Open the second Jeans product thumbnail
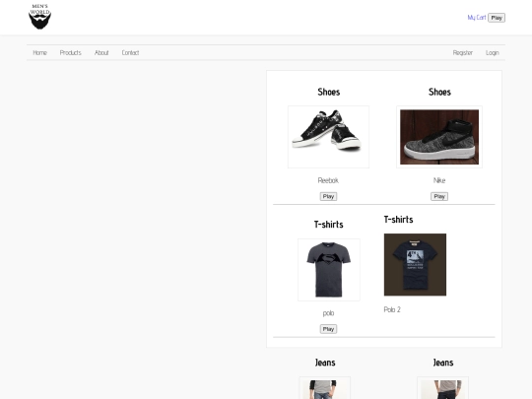Image resolution: width=532 pixels, height=399 pixels. click(x=442, y=388)
